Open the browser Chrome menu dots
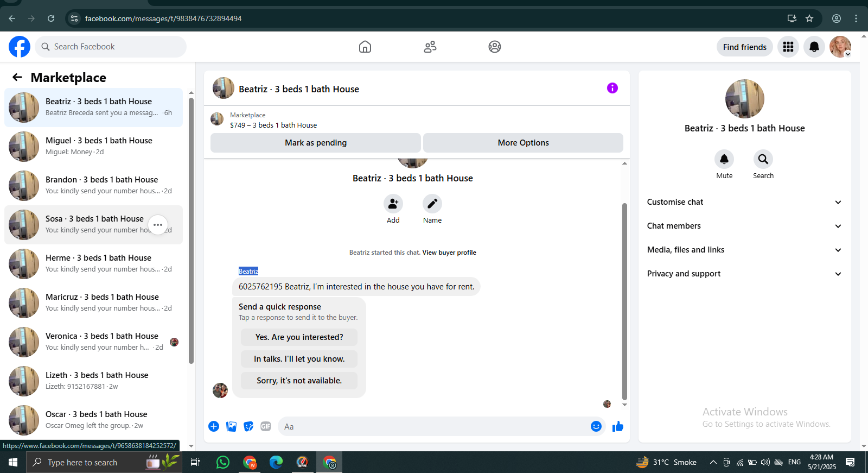 click(856, 18)
